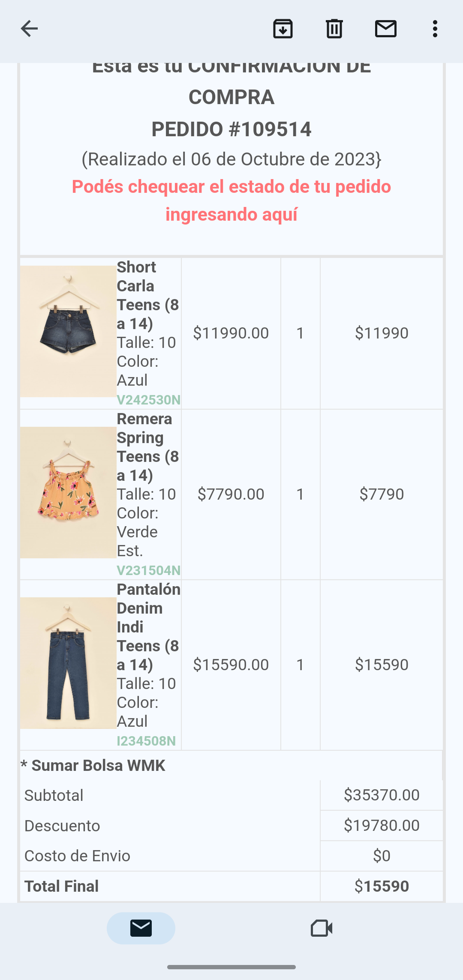Viewport: 463px width, 980px height.
Task: Click the Short Carla Teens product name
Action: click(147, 295)
